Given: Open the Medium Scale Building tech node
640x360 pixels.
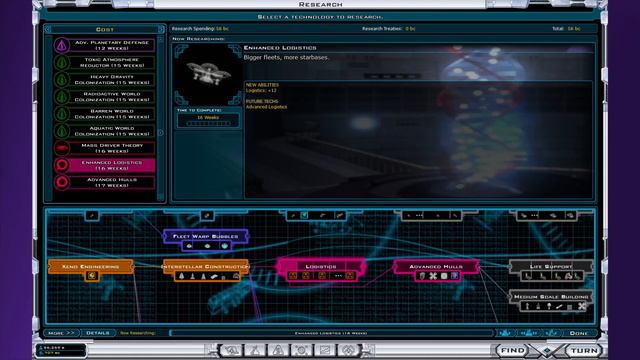Looking at the screenshot, I should 551,297.
